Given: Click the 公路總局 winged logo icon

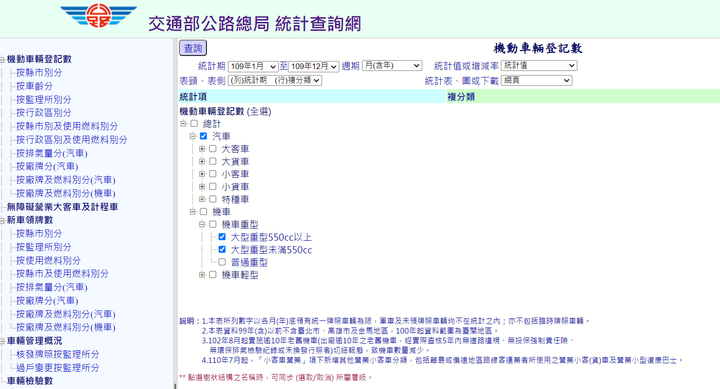Looking at the screenshot, I should click(98, 16).
